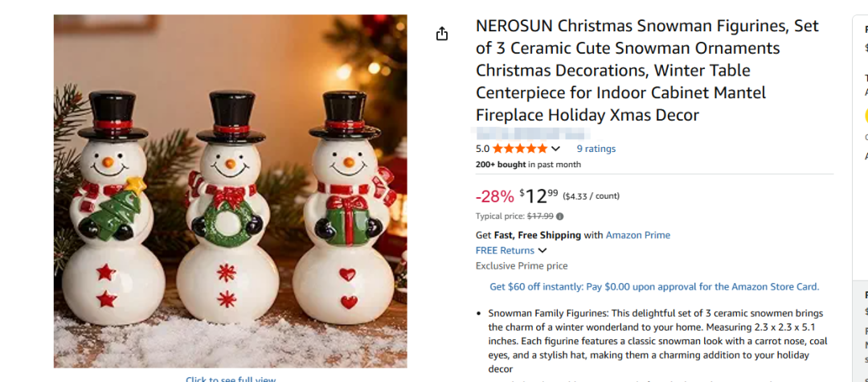Click the snowman holding the green wreath

tap(227, 207)
